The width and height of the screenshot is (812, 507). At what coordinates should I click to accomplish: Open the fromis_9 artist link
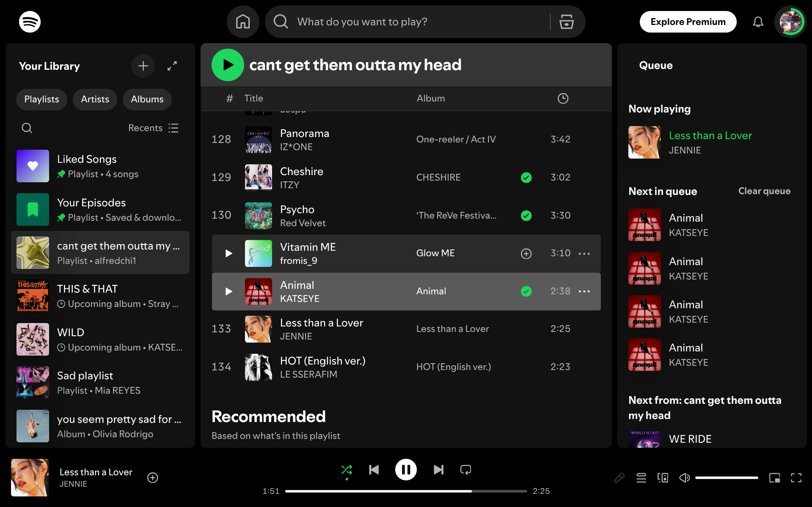click(299, 261)
